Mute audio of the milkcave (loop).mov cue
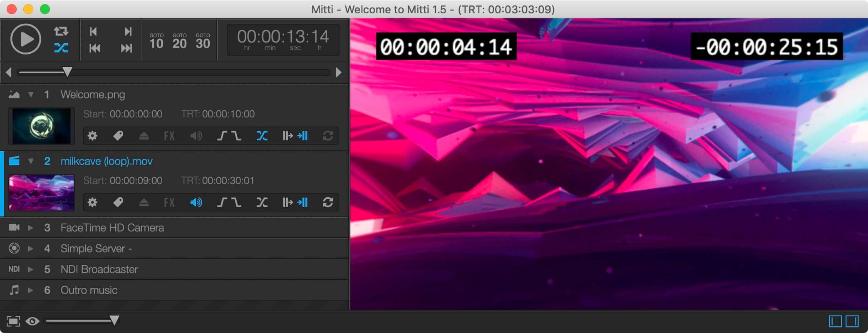The image size is (868, 333). point(196,202)
